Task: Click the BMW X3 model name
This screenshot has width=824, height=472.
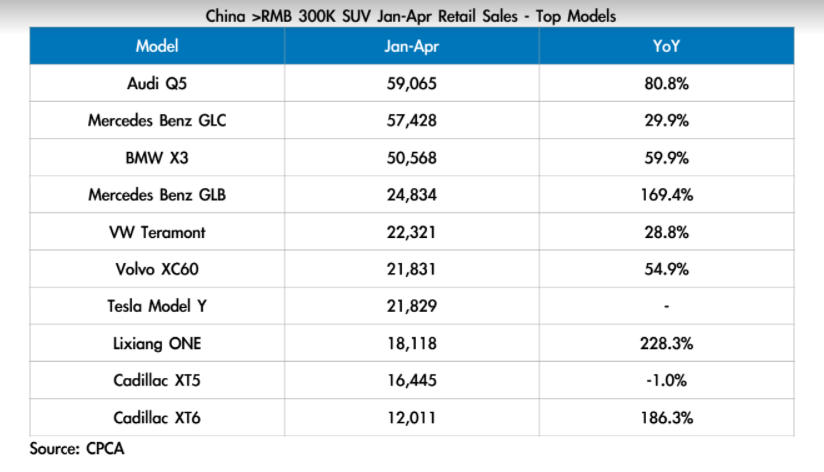Action: (156, 158)
